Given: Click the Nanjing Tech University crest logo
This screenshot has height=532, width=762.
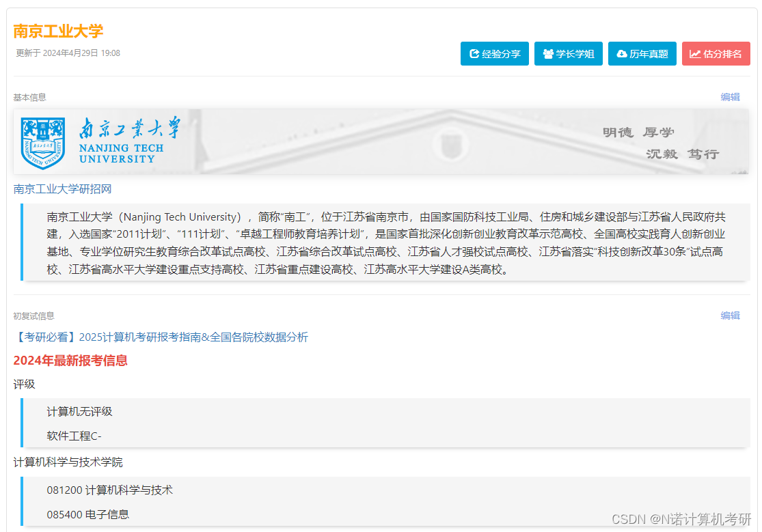Looking at the screenshot, I should click(43, 143).
